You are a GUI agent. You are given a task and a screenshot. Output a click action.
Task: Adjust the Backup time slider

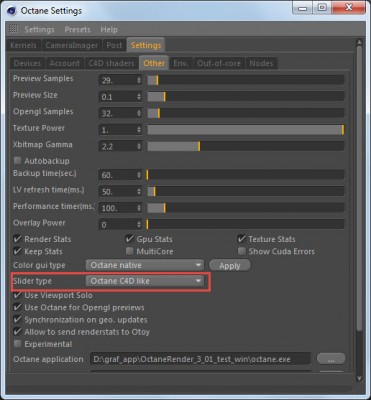[246, 175]
